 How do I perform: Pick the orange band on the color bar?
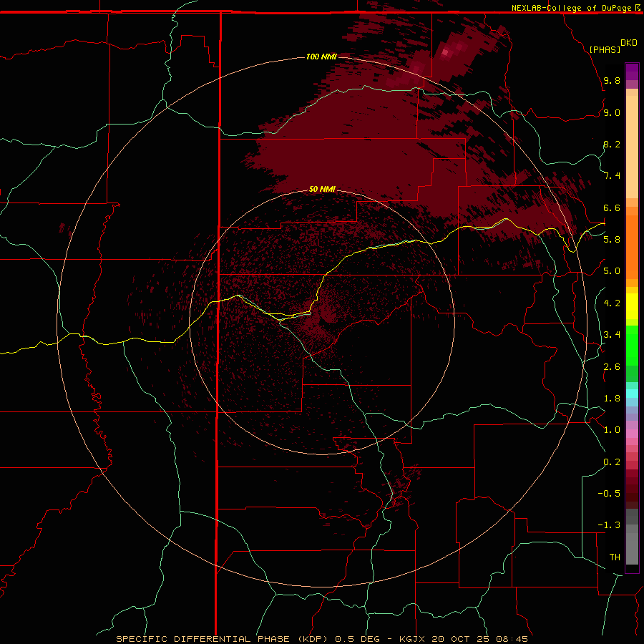(x=632, y=247)
